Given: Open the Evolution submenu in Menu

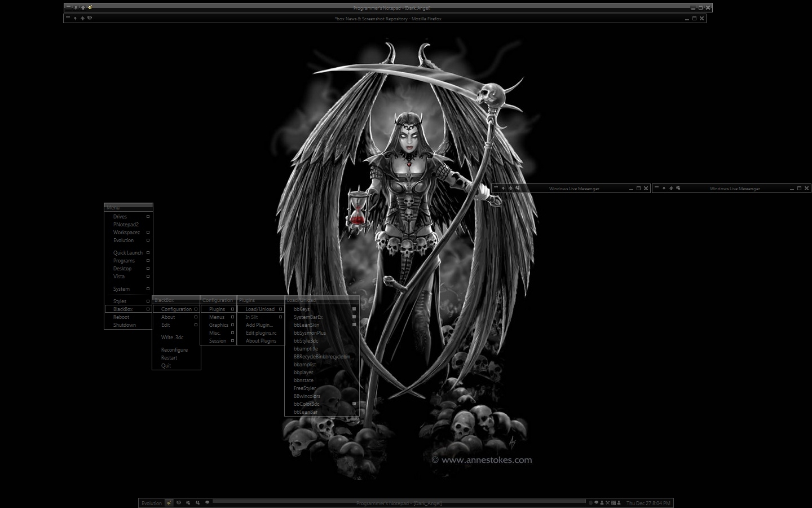Looking at the screenshot, I should point(129,240).
